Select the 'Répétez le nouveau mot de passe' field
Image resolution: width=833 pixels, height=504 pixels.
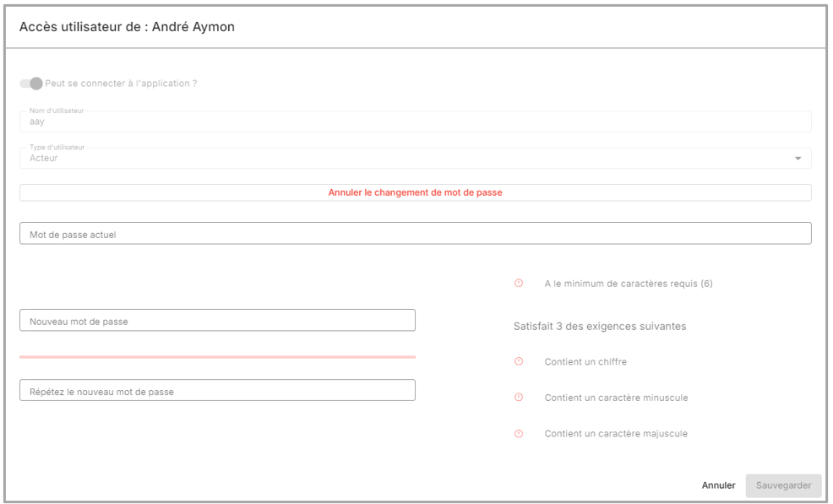pos(217,391)
